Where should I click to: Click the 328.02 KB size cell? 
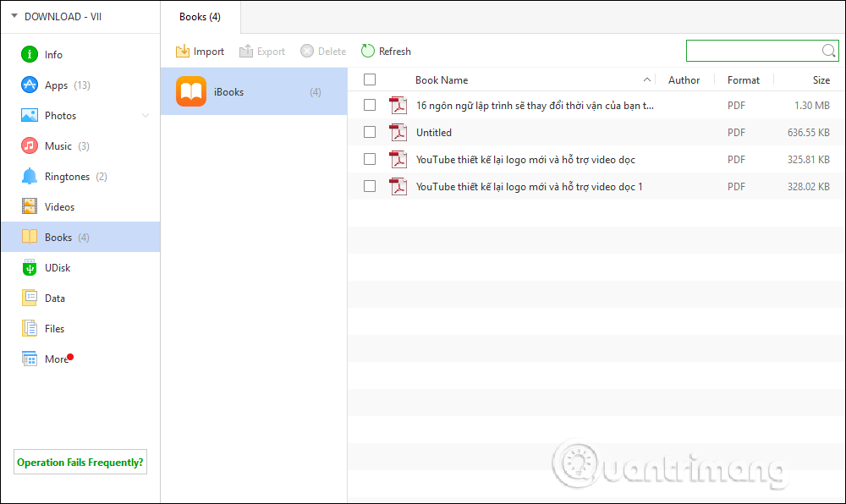tap(809, 187)
